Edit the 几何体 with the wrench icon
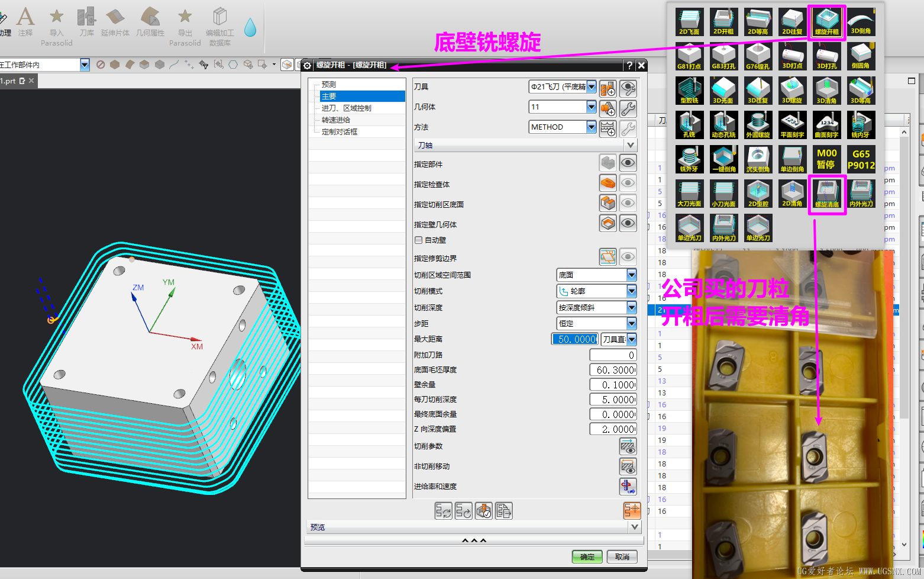 pos(628,109)
